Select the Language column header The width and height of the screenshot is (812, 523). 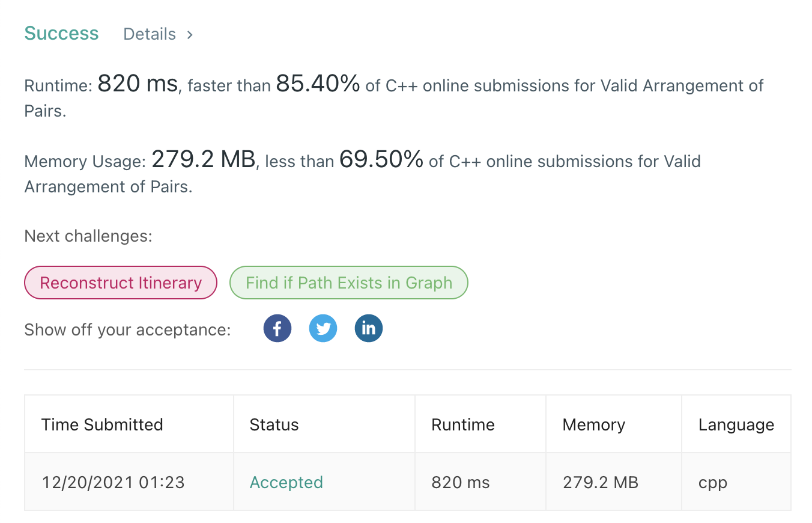(x=736, y=424)
